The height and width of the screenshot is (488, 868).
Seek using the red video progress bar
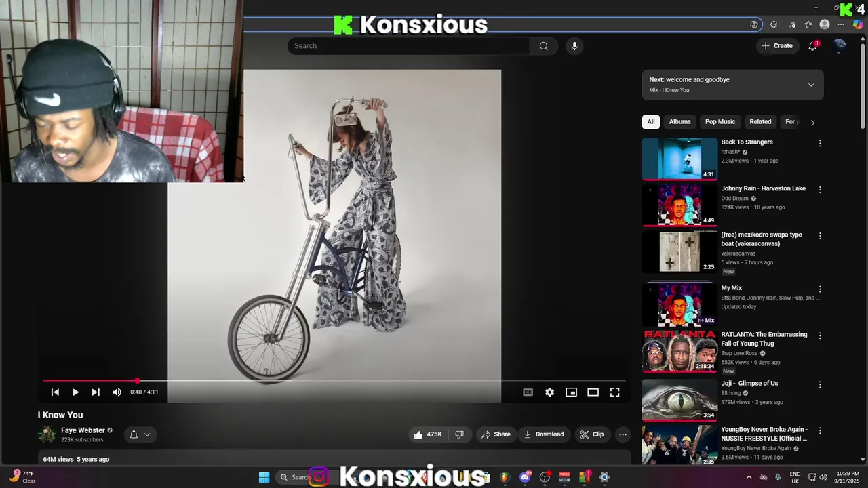[336, 381]
